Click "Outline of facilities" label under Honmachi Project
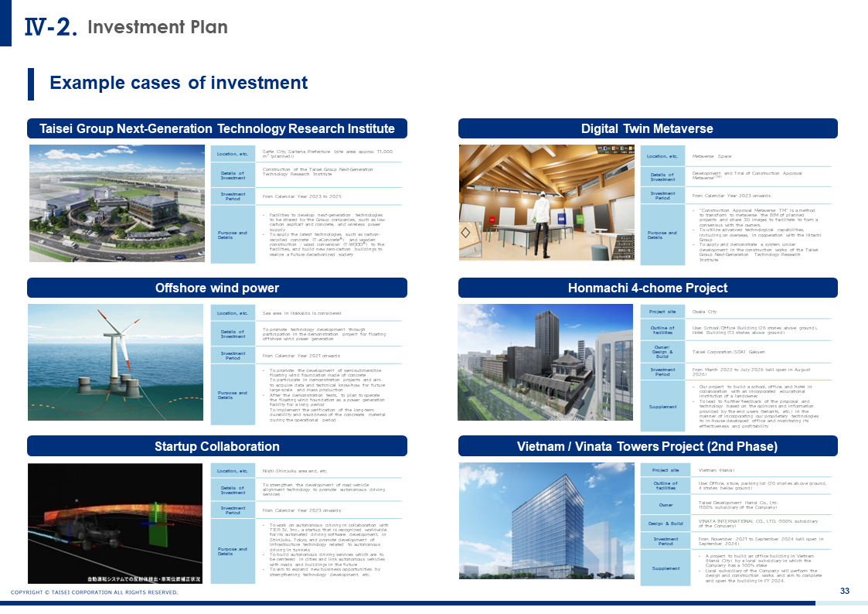 662,330
